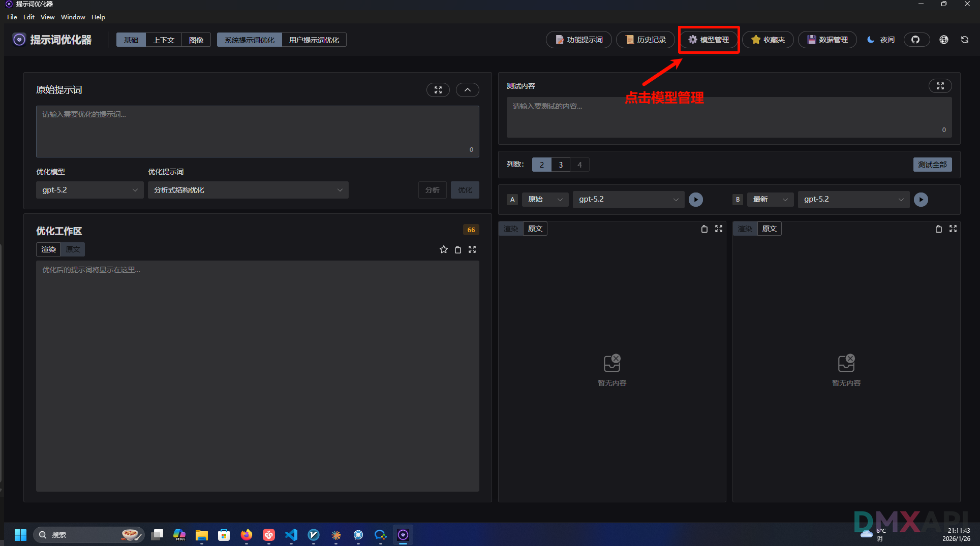Click the globe language icon
Image resolution: width=980 pixels, height=546 pixels.
point(943,40)
